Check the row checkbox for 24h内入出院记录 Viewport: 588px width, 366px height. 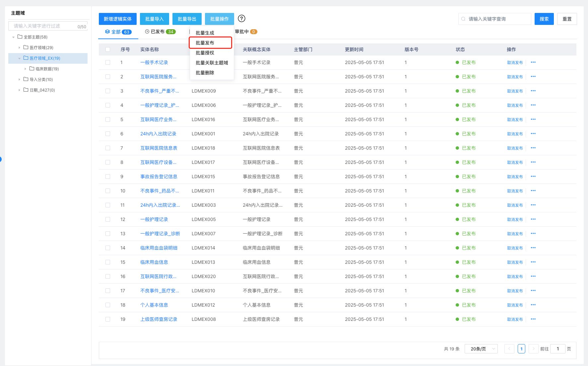[x=108, y=134]
